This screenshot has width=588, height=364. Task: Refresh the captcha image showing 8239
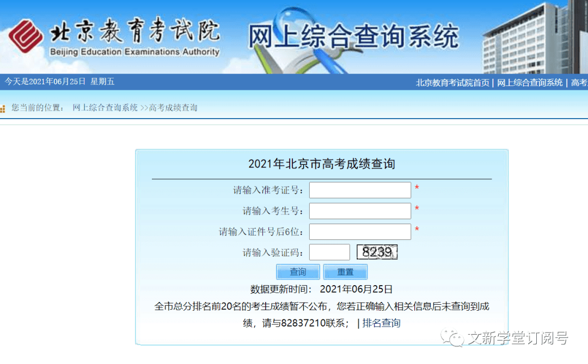377,252
